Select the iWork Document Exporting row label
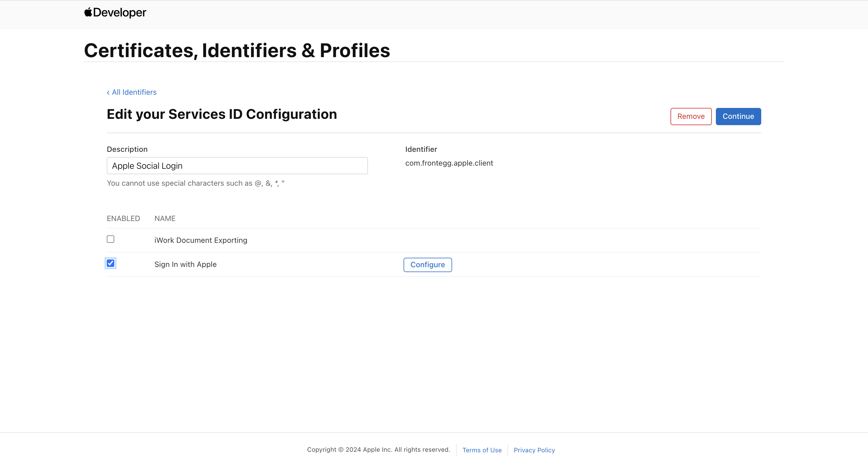Screen dimensions: 868x473 (x=200, y=240)
